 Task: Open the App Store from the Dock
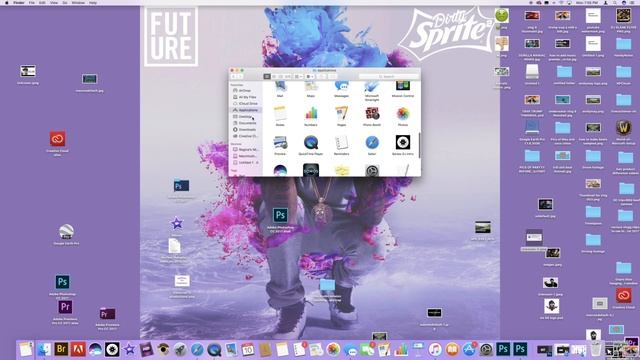[x=469, y=349]
